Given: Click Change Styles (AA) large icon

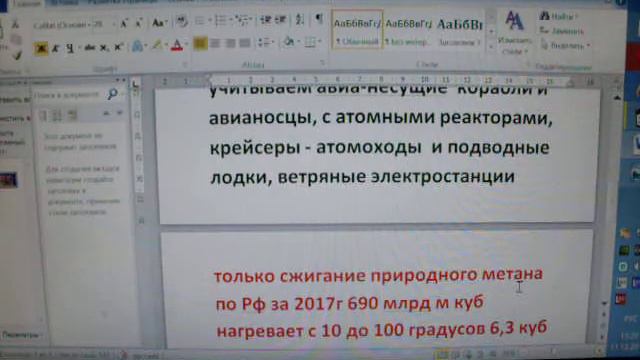Looking at the screenshot, I should pos(514,21).
